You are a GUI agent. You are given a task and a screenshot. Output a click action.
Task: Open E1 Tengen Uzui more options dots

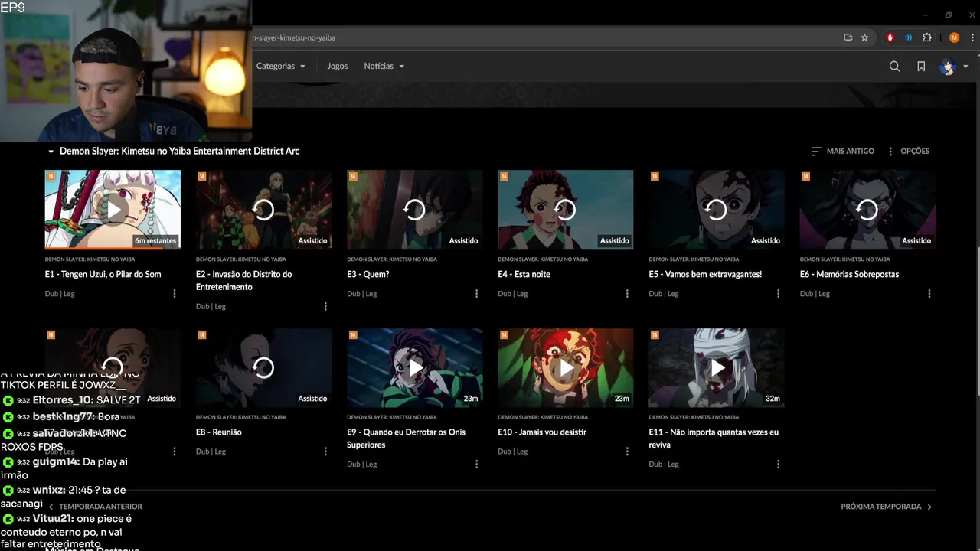[175, 294]
